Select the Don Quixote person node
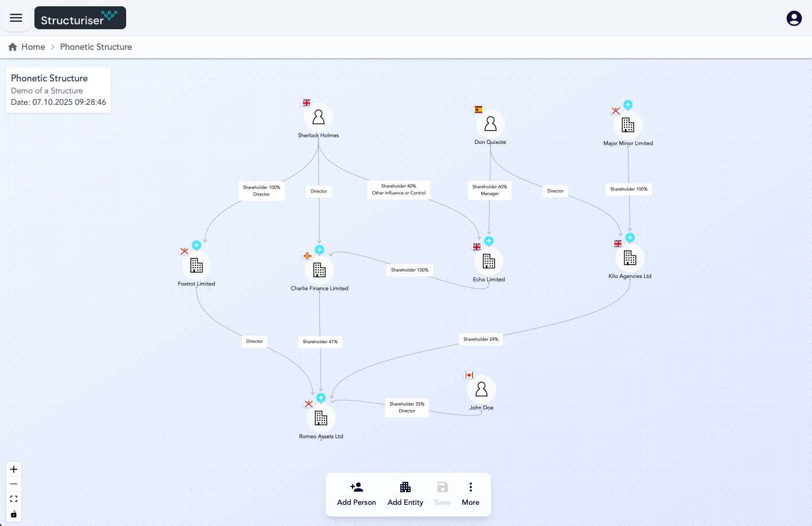 (490, 124)
